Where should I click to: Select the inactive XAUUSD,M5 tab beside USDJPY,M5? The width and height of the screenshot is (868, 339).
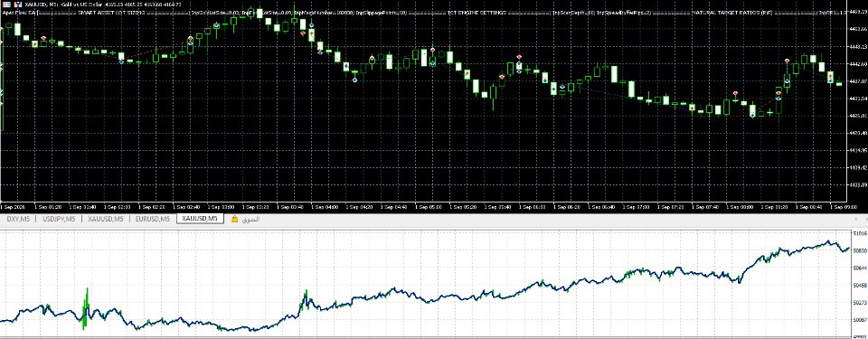click(x=105, y=219)
